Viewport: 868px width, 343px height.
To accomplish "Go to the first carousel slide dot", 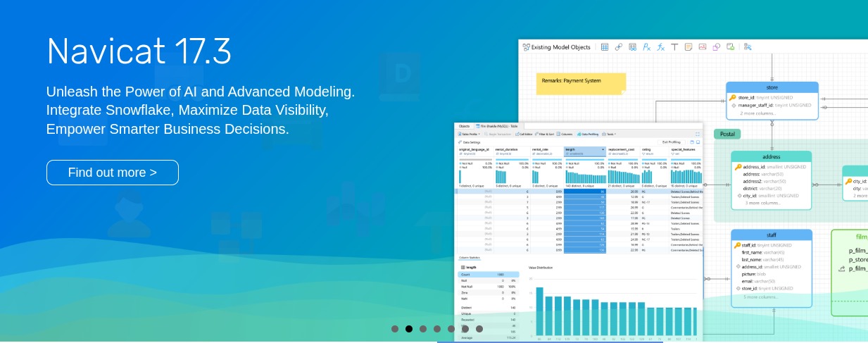I will (395, 329).
